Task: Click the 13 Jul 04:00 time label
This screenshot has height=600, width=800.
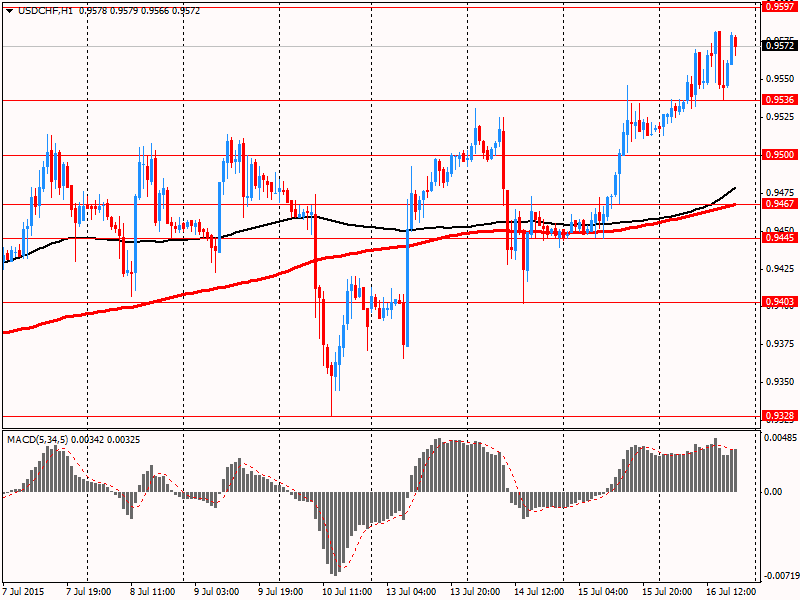Action: tap(411, 592)
